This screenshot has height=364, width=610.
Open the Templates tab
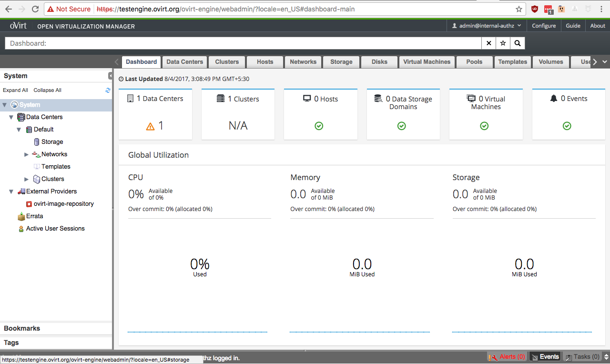click(x=513, y=62)
